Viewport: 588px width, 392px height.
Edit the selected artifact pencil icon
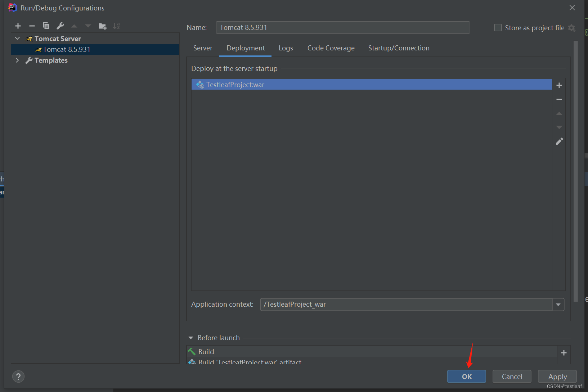[559, 141]
